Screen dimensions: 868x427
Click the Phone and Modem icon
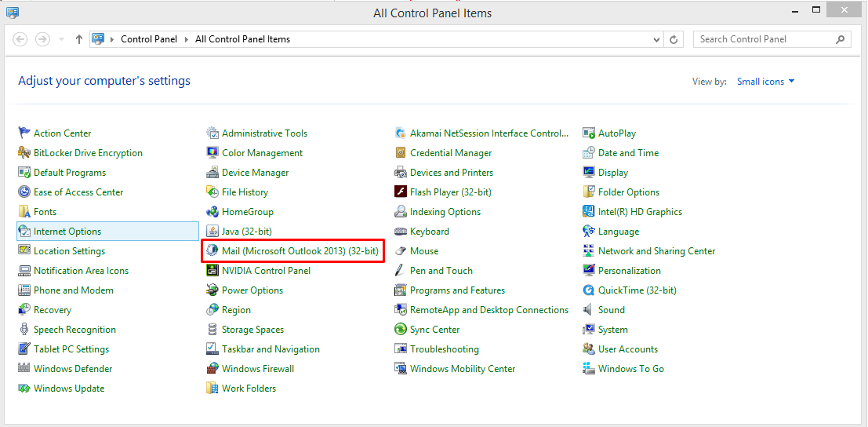click(x=24, y=290)
